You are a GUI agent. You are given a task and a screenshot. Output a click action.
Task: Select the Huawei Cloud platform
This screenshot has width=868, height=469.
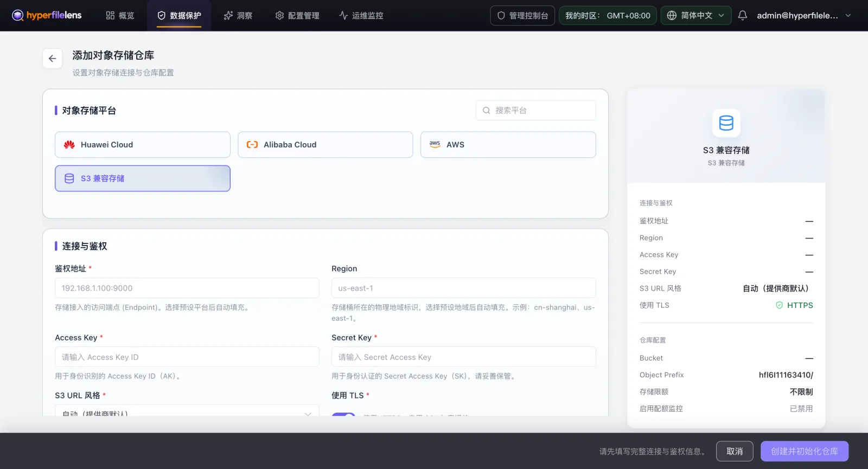tap(143, 145)
